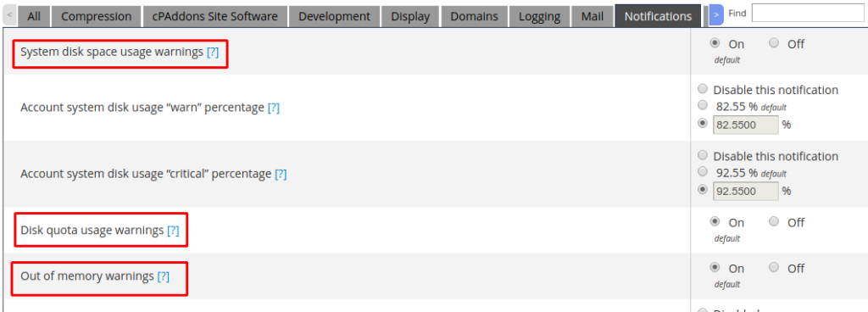Open the Logging tab
Image resolution: width=868 pixels, height=312 pixels.
(x=539, y=17)
